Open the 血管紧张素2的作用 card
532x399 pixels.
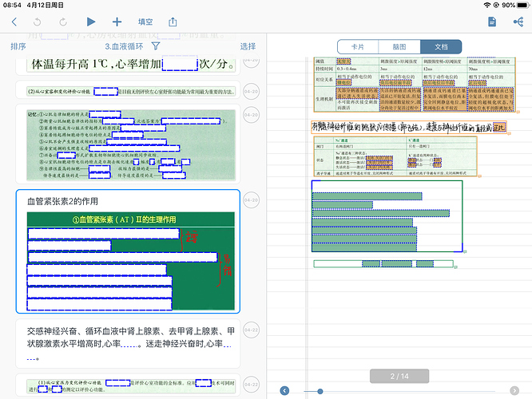[128, 251]
